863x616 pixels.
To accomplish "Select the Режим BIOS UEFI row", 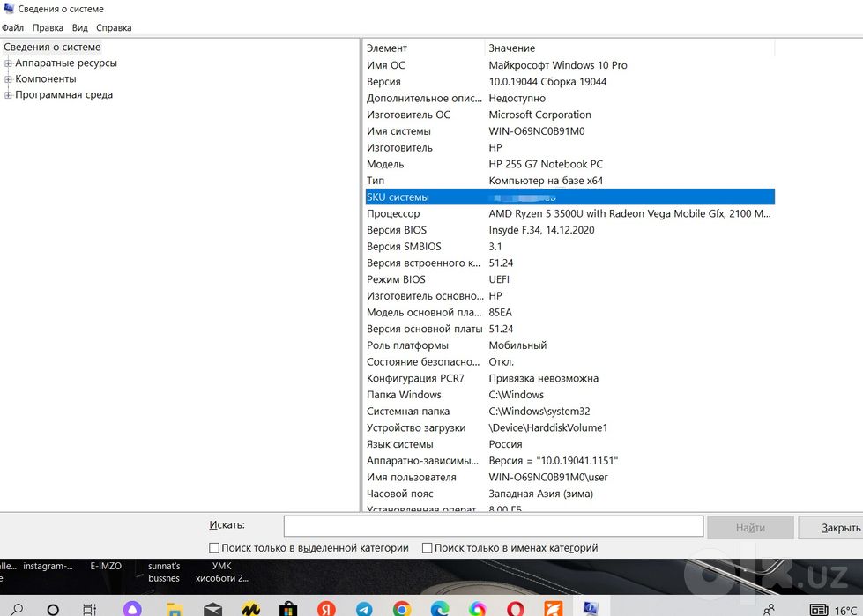I will point(569,279).
